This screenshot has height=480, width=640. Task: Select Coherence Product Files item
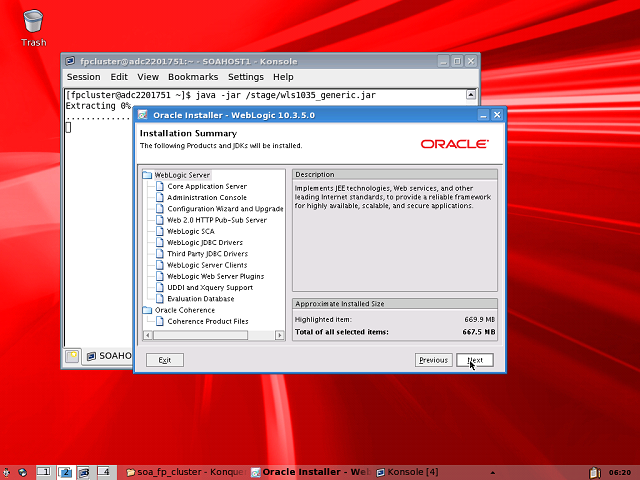tap(208, 322)
